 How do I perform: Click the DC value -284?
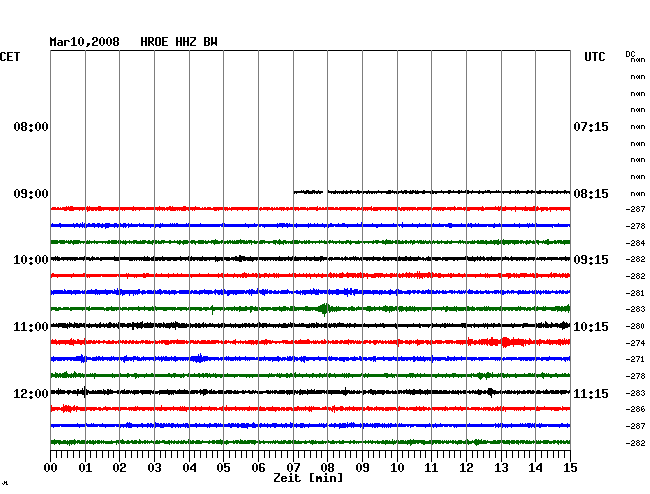coord(635,243)
